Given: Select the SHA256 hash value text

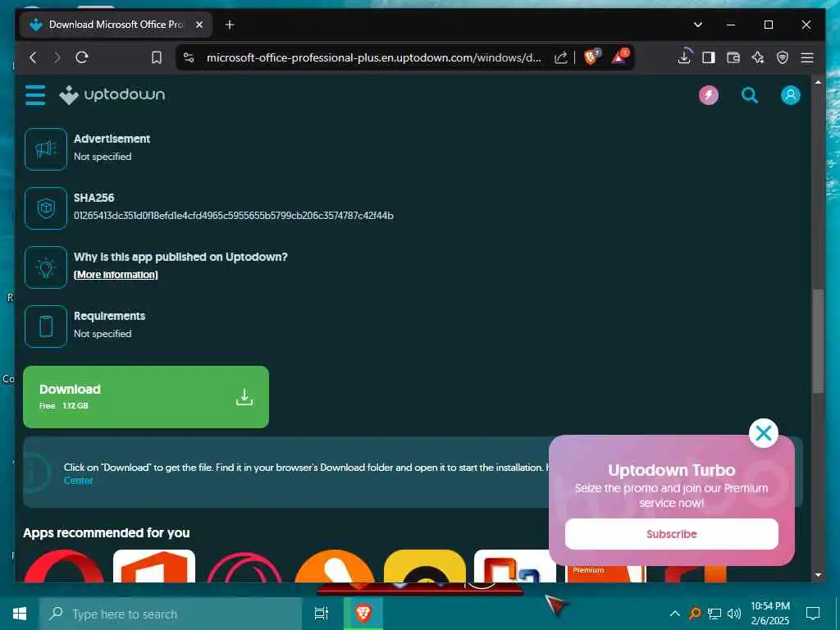Looking at the screenshot, I should coord(234,216).
